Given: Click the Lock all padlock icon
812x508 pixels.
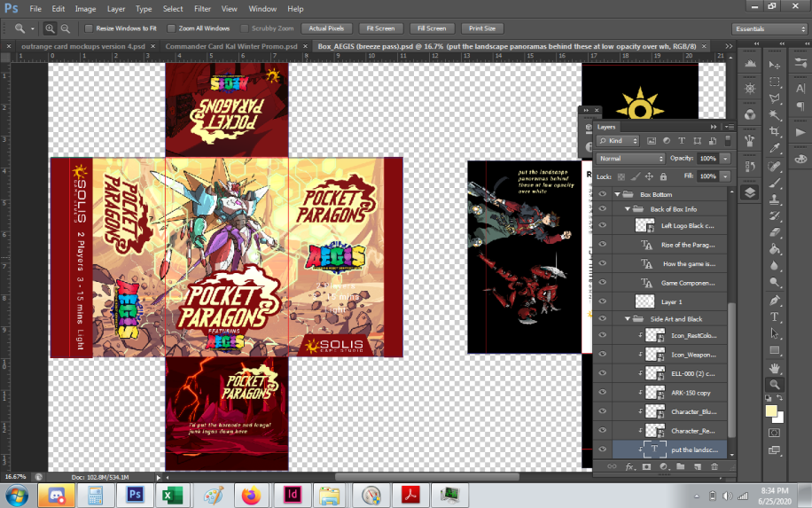Looking at the screenshot, I should (663, 176).
